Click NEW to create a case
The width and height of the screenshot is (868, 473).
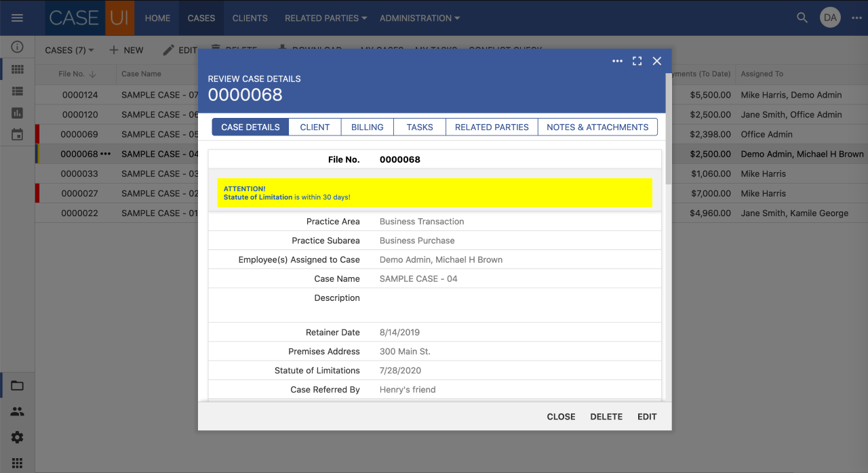click(127, 50)
